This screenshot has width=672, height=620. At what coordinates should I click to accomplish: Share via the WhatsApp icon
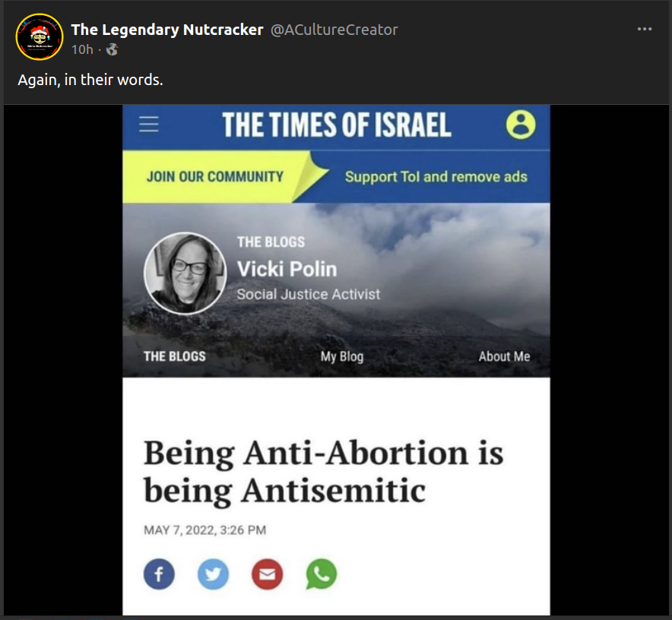tap(322, 574)
